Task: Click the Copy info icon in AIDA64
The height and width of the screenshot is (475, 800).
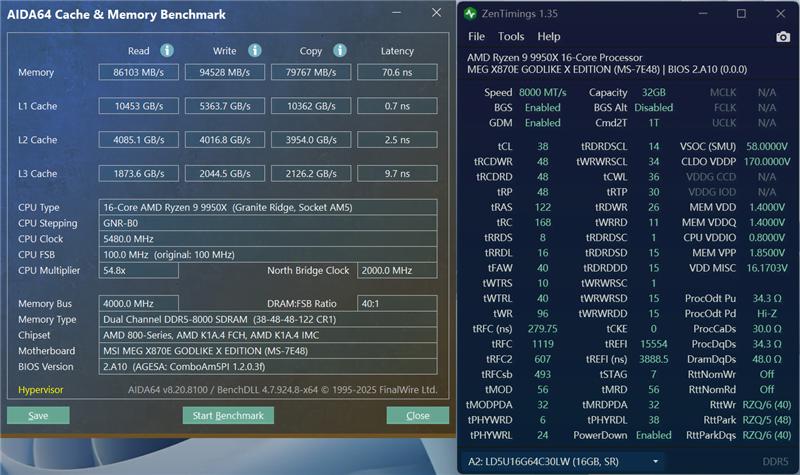Action: (x=340, y=50)
